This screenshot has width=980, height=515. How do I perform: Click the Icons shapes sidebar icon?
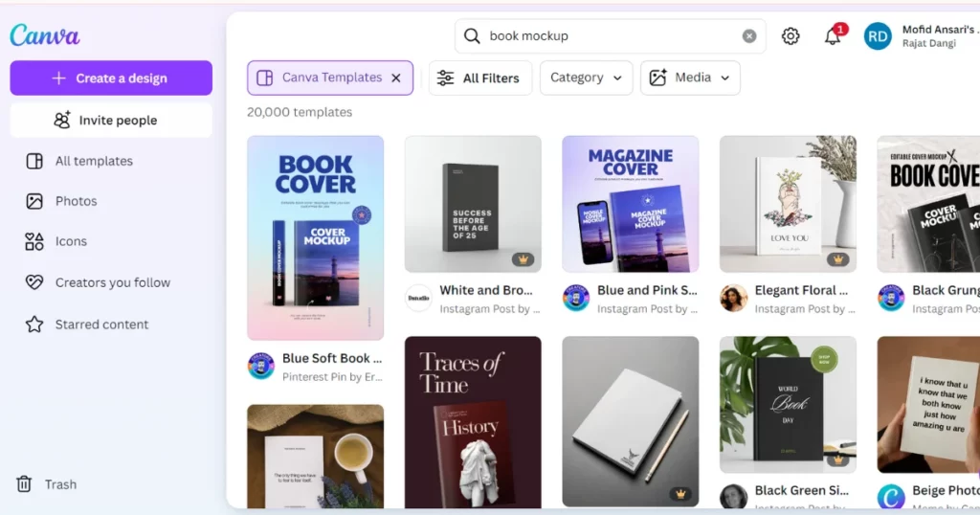[34, 241]
